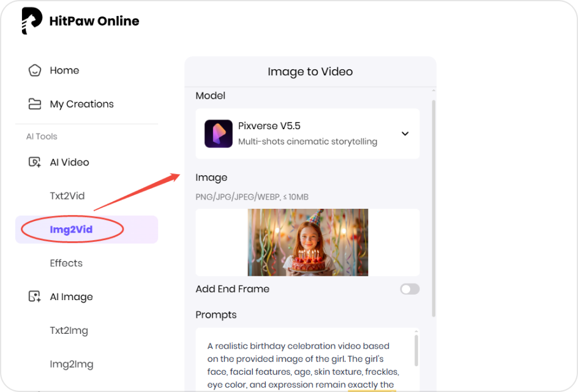The height and width of the screenshot is (392, 578).
Task: Disable the Add End Frame option
Action: click(409, 288)
